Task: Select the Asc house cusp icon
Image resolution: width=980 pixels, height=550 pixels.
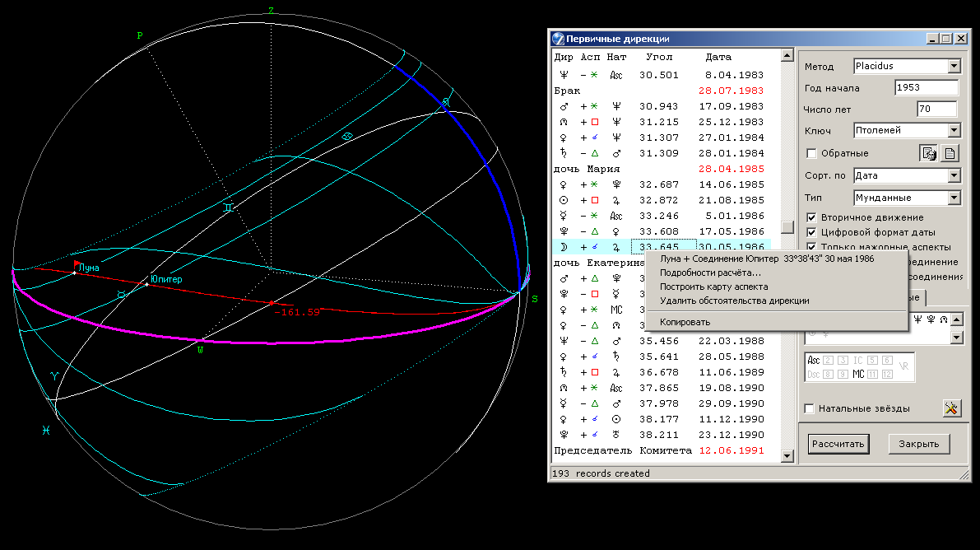Action: (x=814, y=360)
